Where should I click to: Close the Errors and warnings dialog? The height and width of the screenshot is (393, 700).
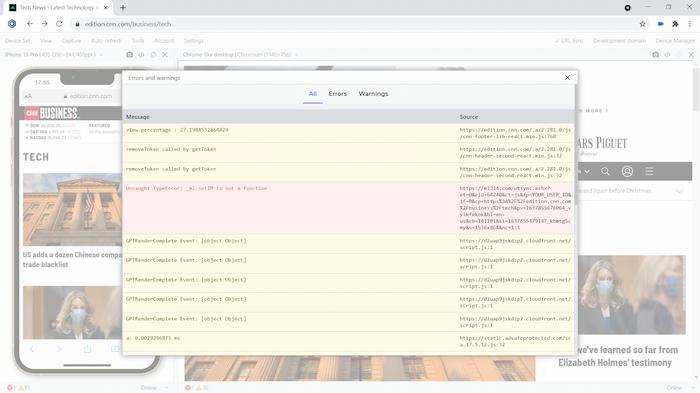567,77
